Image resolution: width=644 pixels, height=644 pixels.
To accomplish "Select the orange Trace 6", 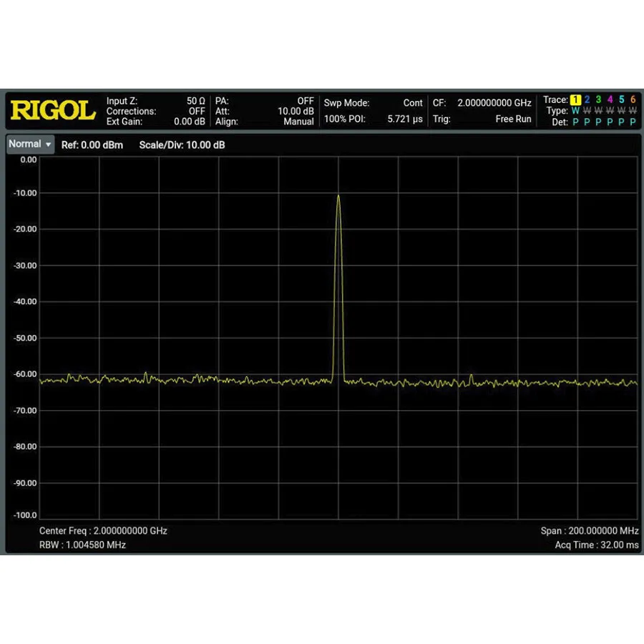I will pyautogui.click(x=632, y=99).
